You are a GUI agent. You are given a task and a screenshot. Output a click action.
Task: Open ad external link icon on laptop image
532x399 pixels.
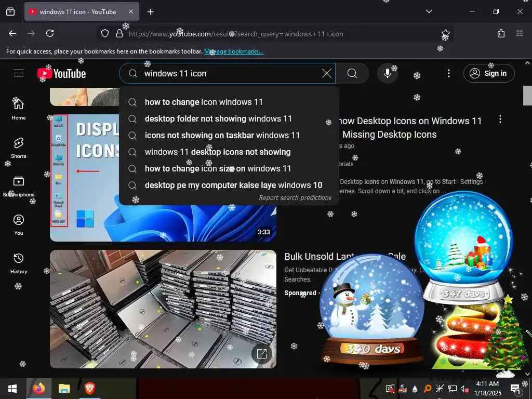pyautogui.click(x=262, y=353)
